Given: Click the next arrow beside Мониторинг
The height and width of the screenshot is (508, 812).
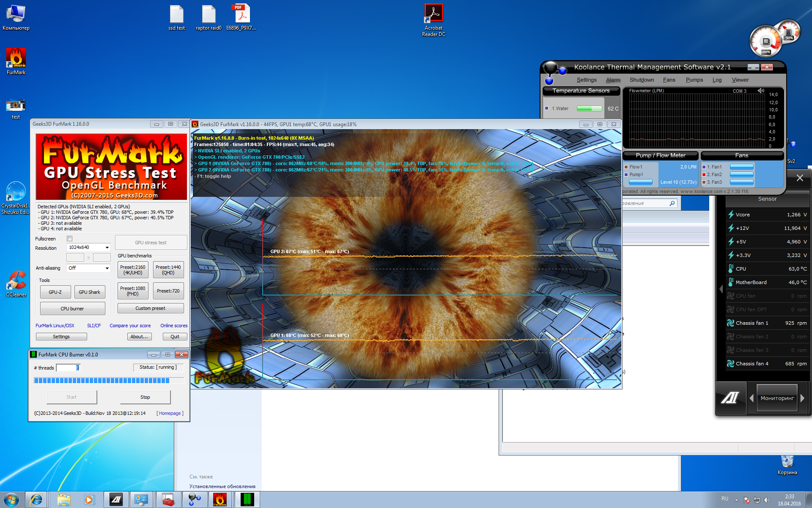Looking at the screenshot, I should 803,398.
